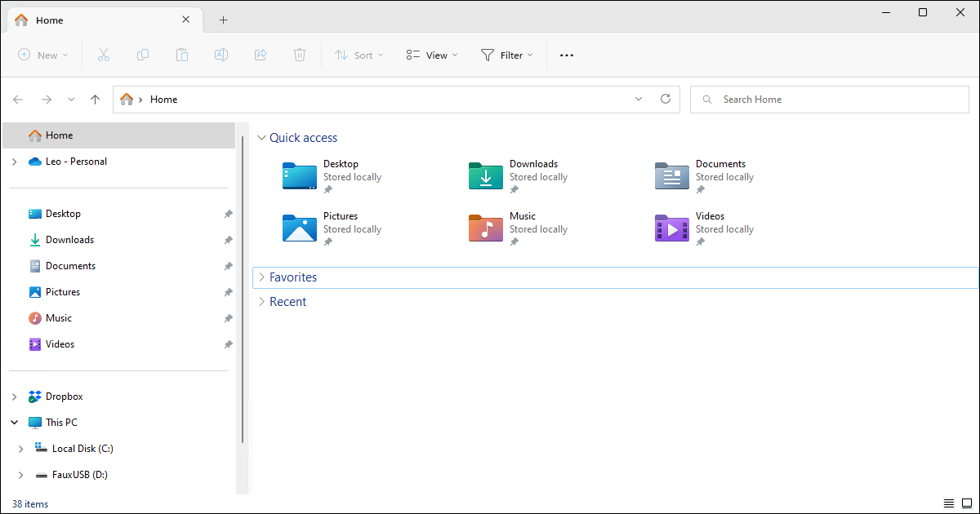Close the Home tab
Viewport: 980px width, 514px height.
pos(186,20)
